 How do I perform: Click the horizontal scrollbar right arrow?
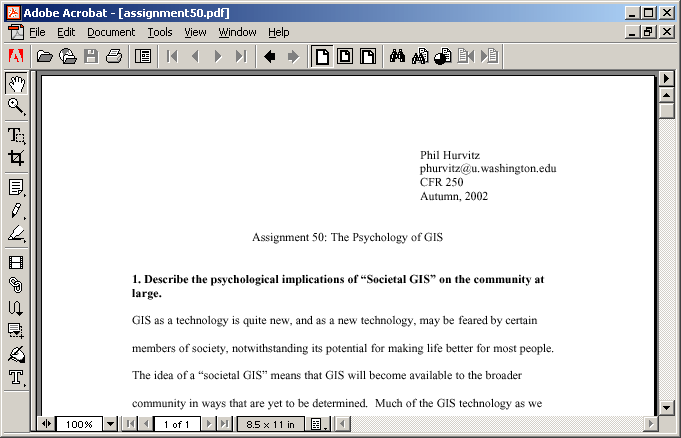coord(650,424)
